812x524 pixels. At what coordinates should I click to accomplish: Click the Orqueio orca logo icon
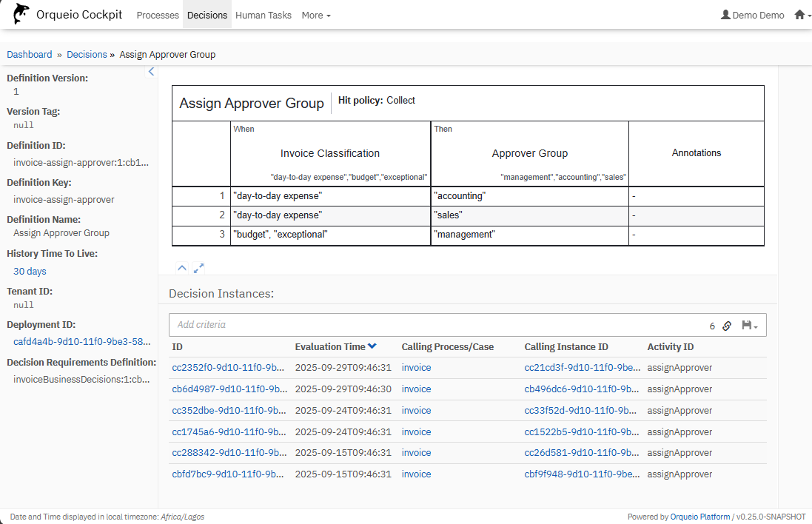tap(21, 14)
